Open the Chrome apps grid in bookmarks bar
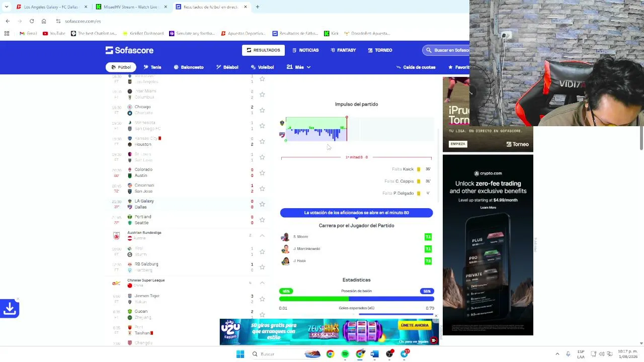 click(x=7, y=34)
